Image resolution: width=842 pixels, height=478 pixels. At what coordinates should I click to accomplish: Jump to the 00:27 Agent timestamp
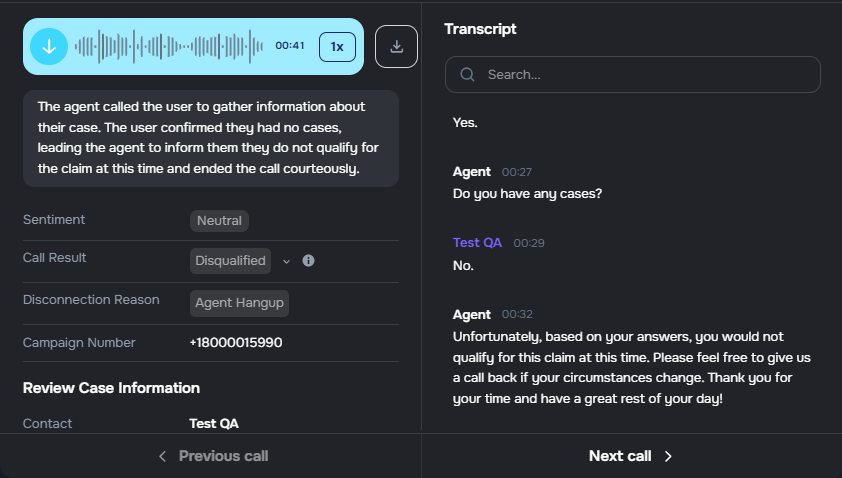[x=517, y=173]
